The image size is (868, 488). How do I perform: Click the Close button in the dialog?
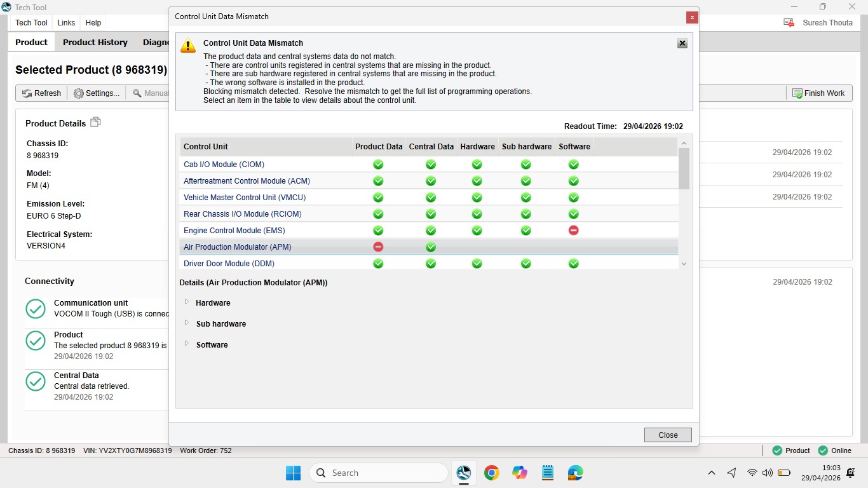[x=668, y=435]
